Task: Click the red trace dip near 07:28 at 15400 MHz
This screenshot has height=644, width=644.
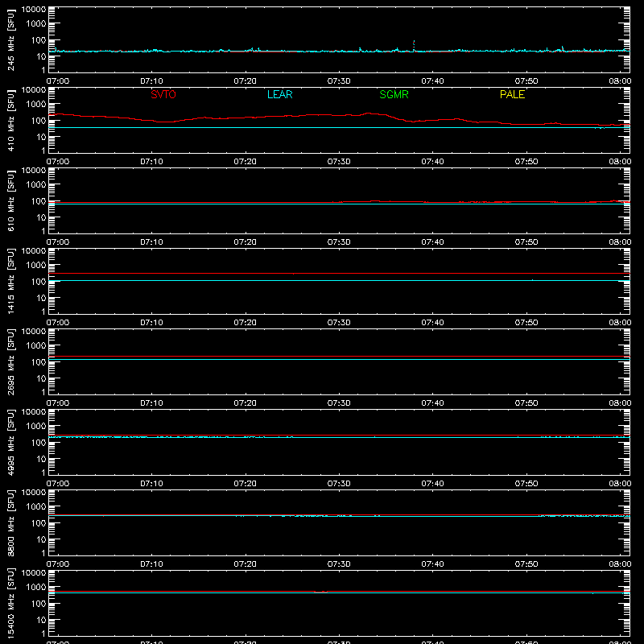Action: point(320,592)
